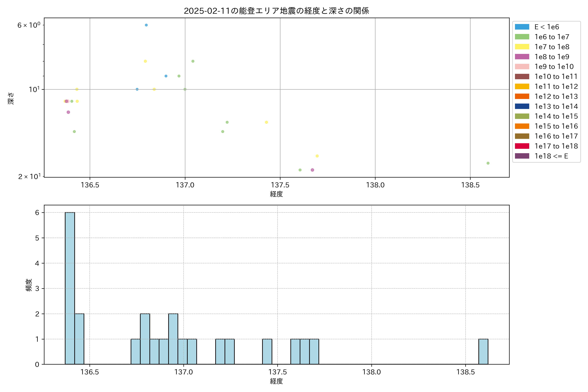Click the crimson 1e17 to 1e18 legend swatch

point(522,146)
